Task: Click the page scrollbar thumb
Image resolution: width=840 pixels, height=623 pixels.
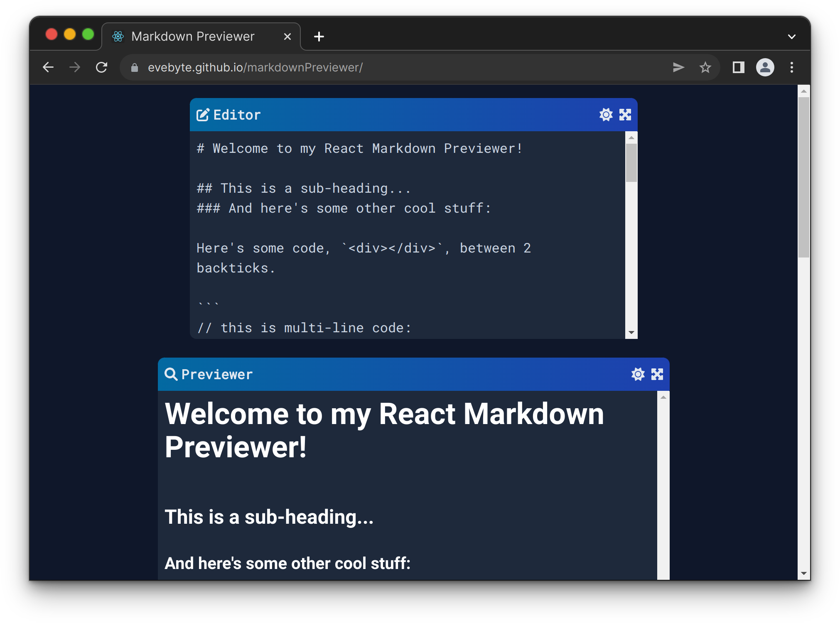Action: click(804, 177)
